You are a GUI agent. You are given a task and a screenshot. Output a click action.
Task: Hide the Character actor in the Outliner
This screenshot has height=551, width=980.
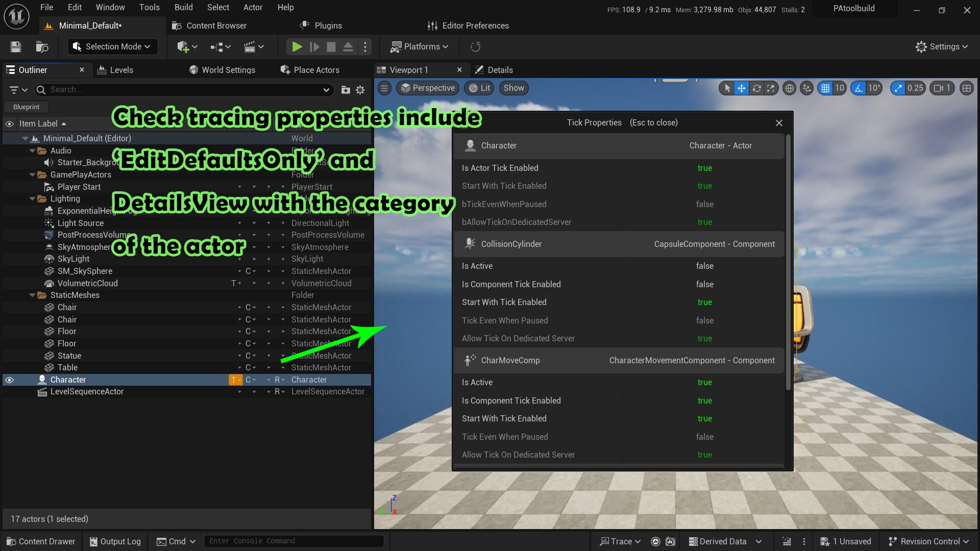point(9,380)
